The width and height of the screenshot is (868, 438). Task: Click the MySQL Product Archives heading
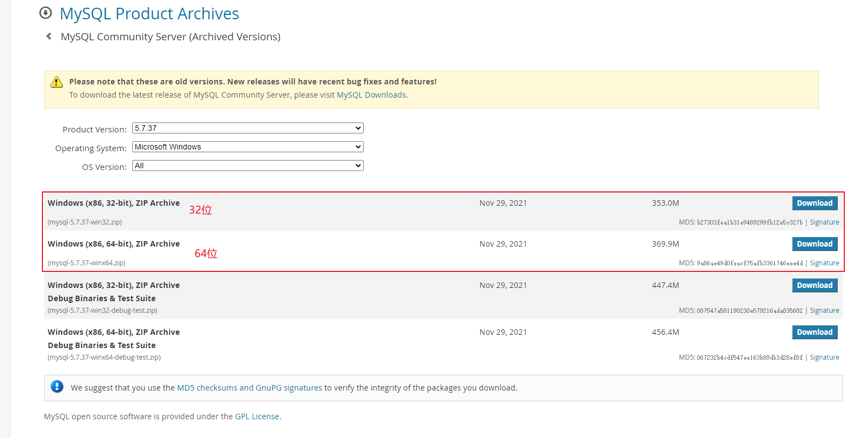149,14
